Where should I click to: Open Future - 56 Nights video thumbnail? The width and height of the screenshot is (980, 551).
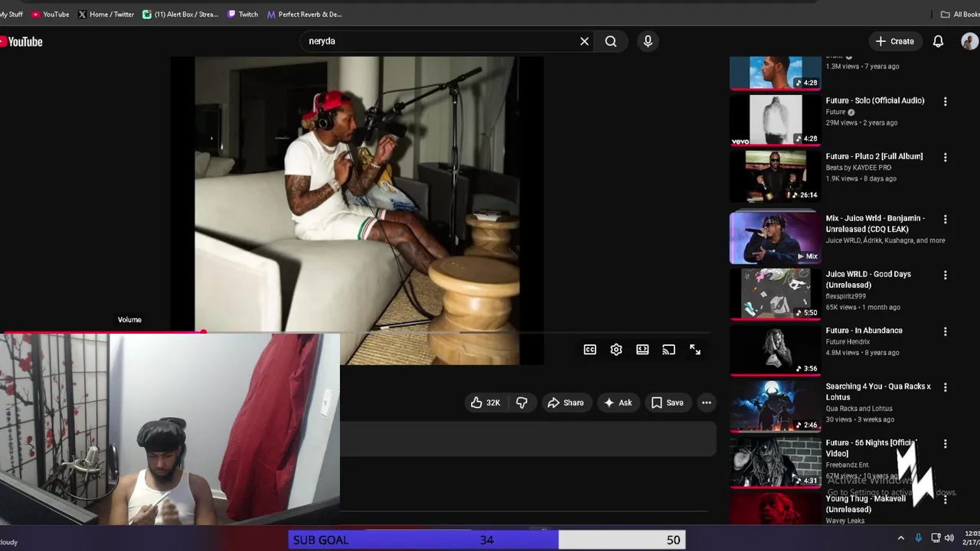coord(775,462)
